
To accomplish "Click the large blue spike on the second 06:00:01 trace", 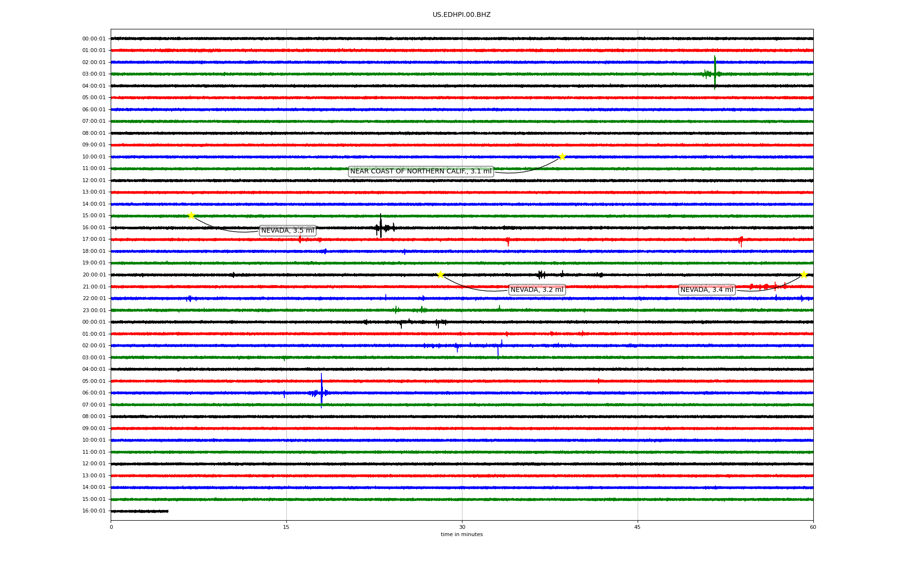I will coord(321,391).
